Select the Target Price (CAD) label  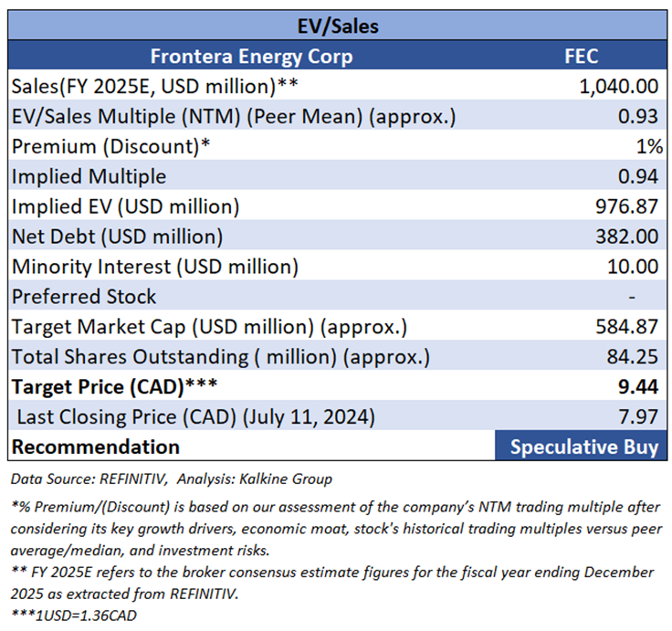click(114, 386)
